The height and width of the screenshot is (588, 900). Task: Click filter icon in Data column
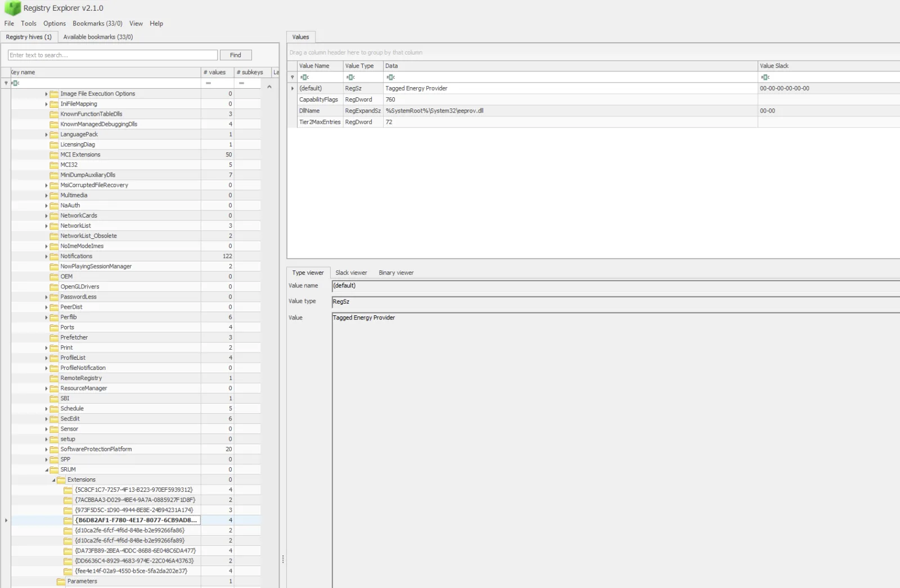(x=391, y=77)
